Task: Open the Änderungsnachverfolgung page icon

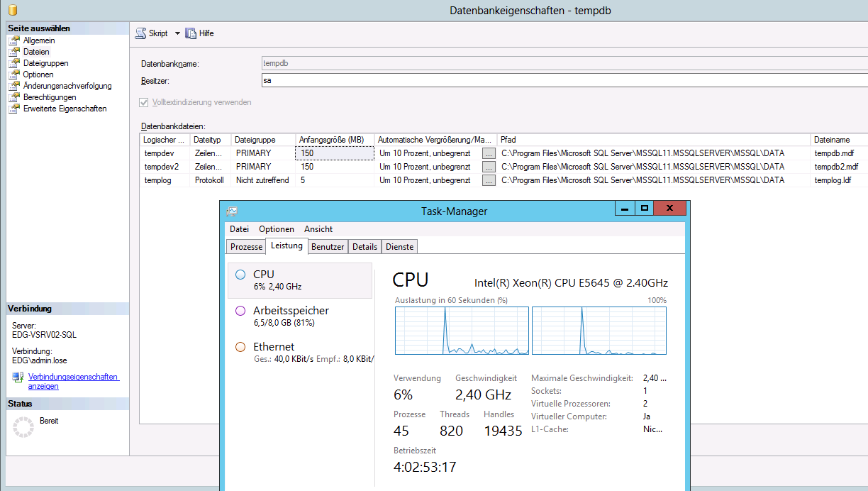Action: click(x=13, y=86)
